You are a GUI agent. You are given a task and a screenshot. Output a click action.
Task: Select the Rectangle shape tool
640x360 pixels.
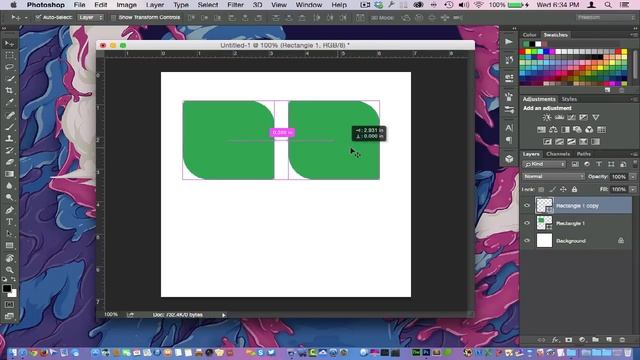pos(9,246)
